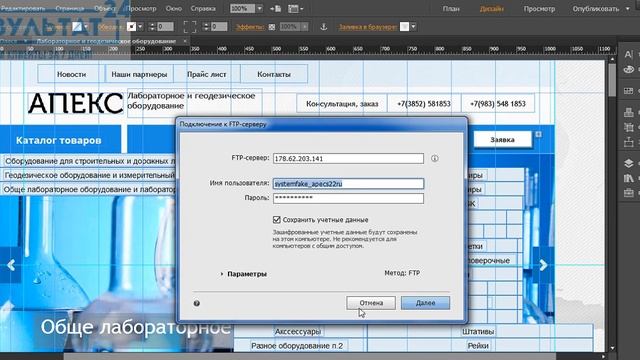Screen dimensions: 640x360
Task: Click the stroke color swatch
Action: coord(131,27)
